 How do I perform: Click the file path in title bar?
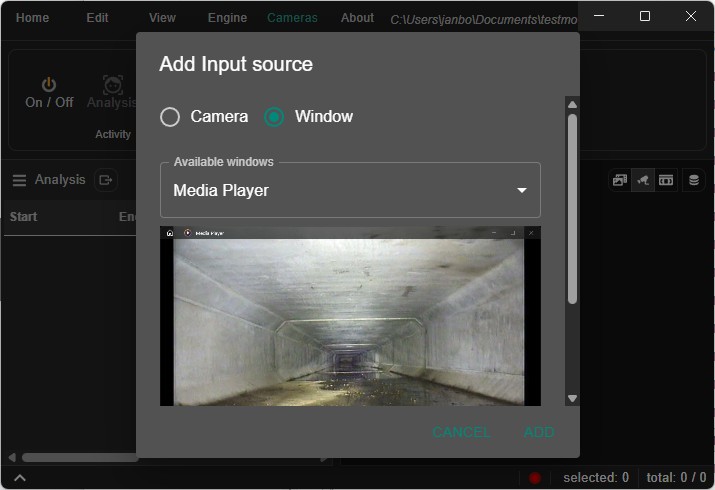(483, 20)
